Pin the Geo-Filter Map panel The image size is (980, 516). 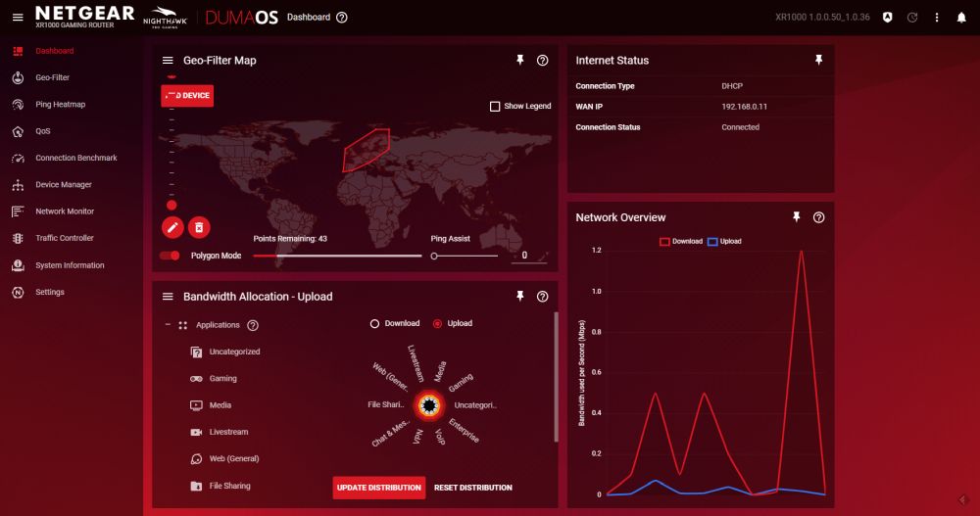pyautogui.click(x=519, y=60)
